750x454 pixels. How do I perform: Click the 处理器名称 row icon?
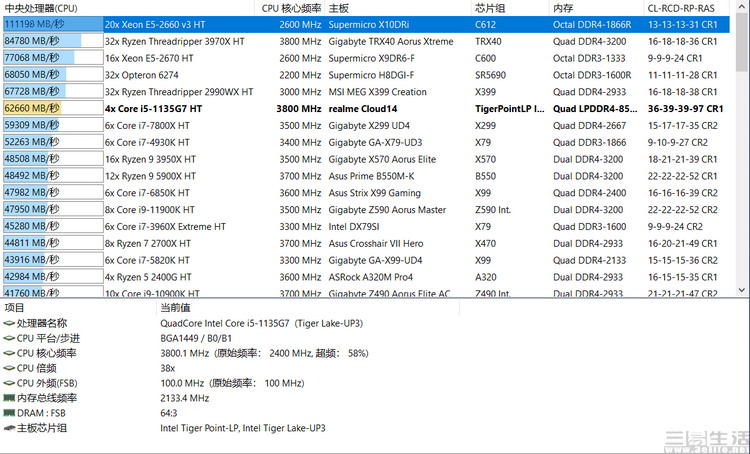9,323
